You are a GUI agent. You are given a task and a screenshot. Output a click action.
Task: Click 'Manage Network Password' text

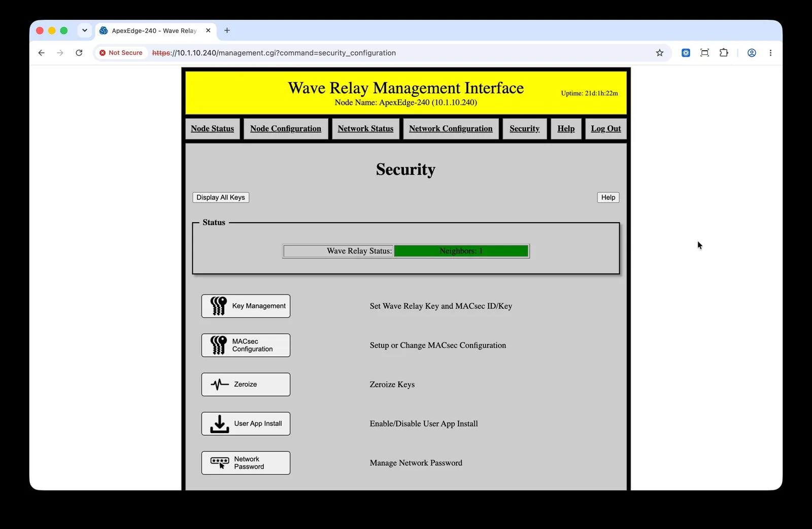[416, 463]
